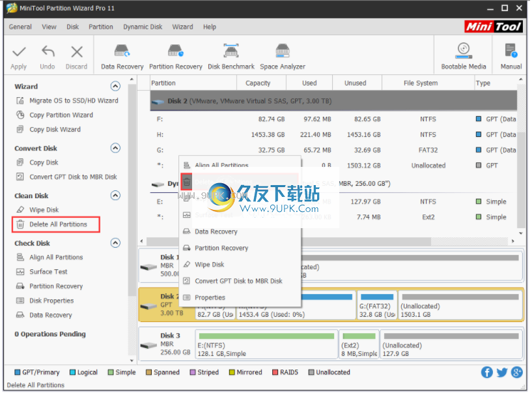Select partition F: row

coord(333,119)
